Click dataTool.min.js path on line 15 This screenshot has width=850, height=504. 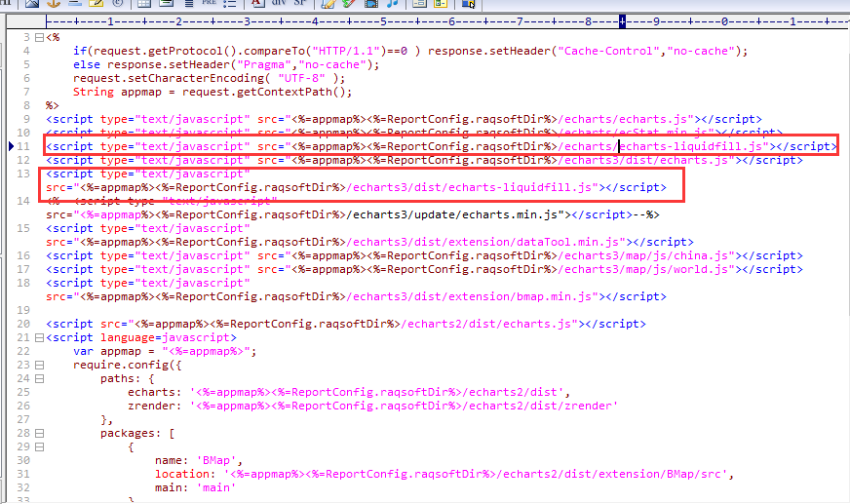(x=567, y=242)
